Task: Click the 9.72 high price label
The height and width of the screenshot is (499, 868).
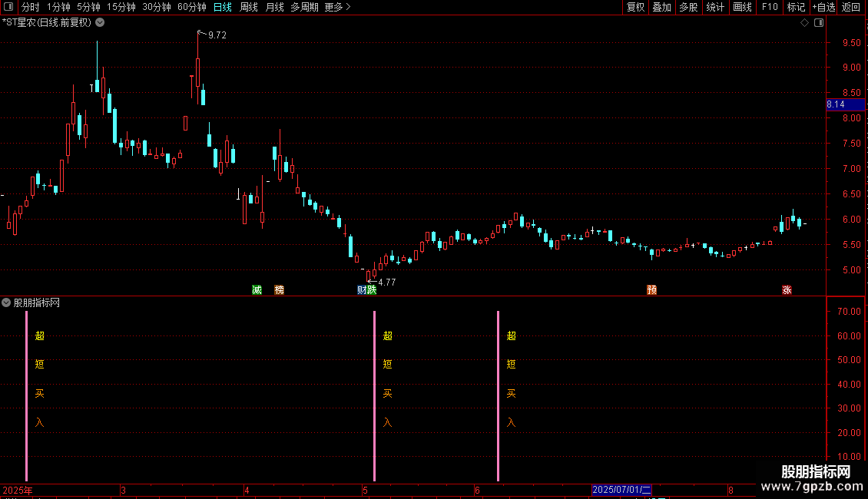Action: coord(217,35)
